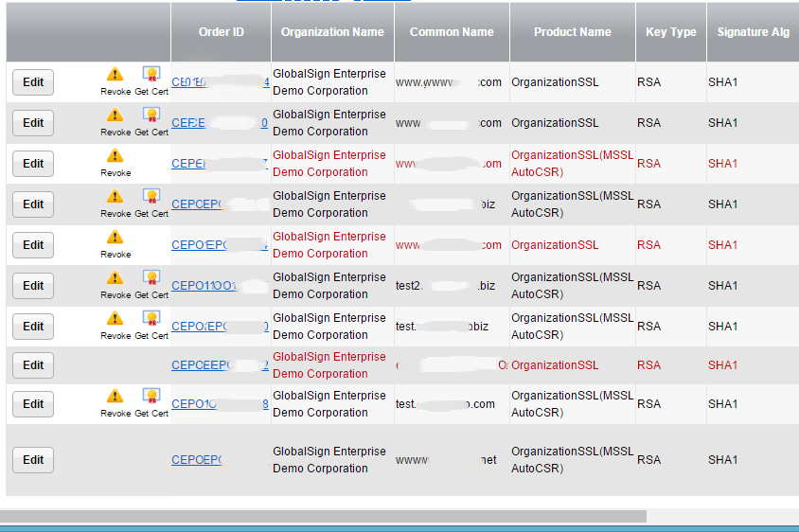Click Revoke icon for test2 .biz row

point(115,278)
